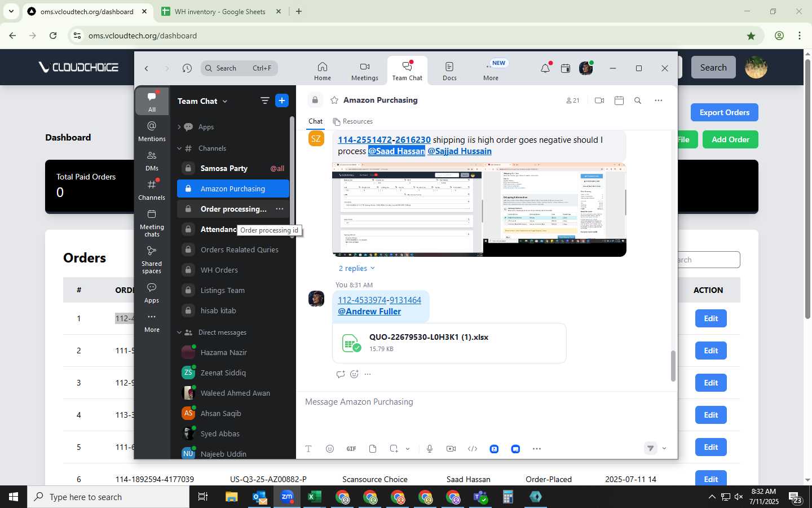Open the hisab kitab channel
Viewport: 812px width, 508px height.
click(233, 310)
